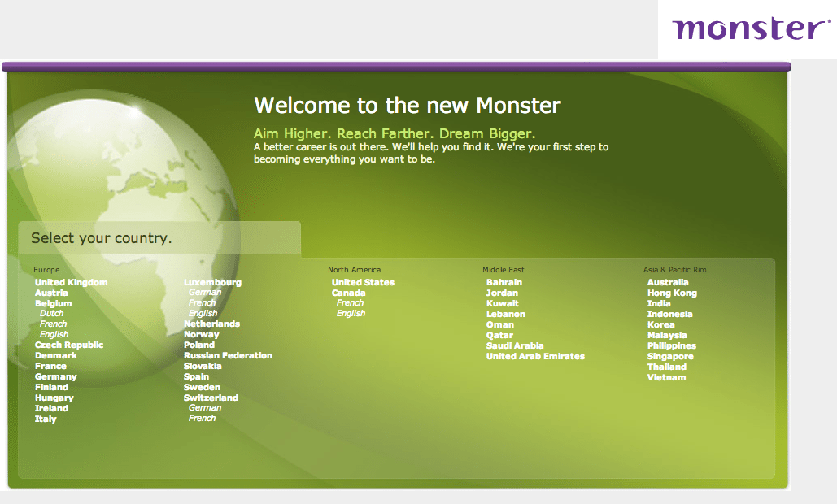Choose France from Europe list
Viewport: 837px width, 504px height.
[50, 367]
